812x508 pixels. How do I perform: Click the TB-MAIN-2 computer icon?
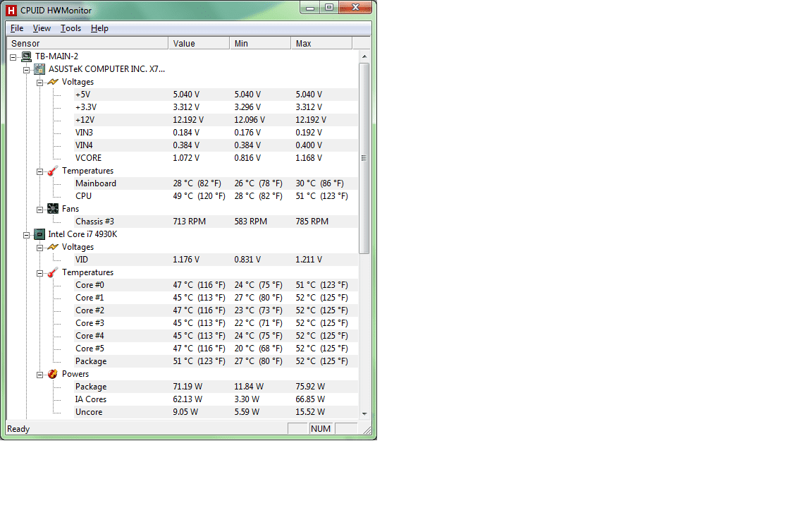click(27, 56)
